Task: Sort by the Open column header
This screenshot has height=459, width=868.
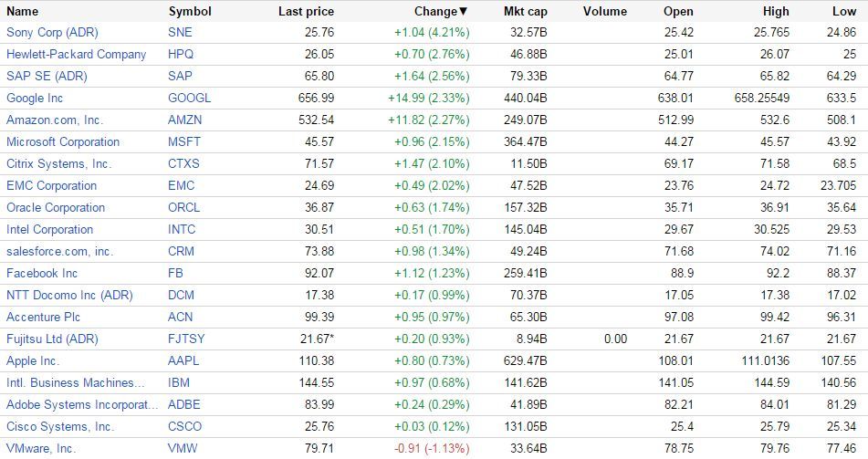Action: (x=678, y=12)
